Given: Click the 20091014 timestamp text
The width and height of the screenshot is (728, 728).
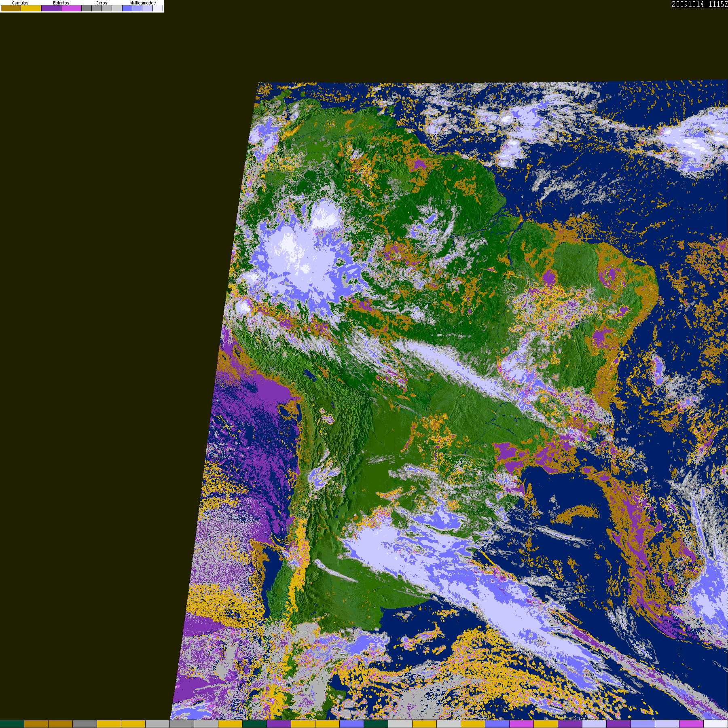Looking at the screenshot, I should click(x=688, y=4).
